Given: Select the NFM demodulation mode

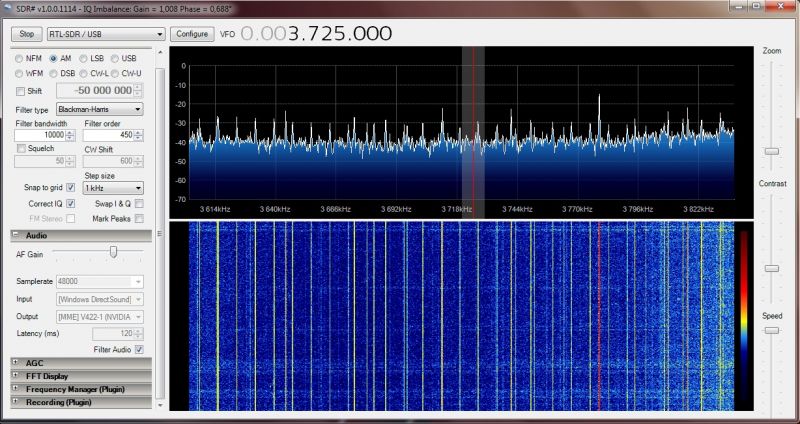Looking at the screenshot, I should 19,59.
